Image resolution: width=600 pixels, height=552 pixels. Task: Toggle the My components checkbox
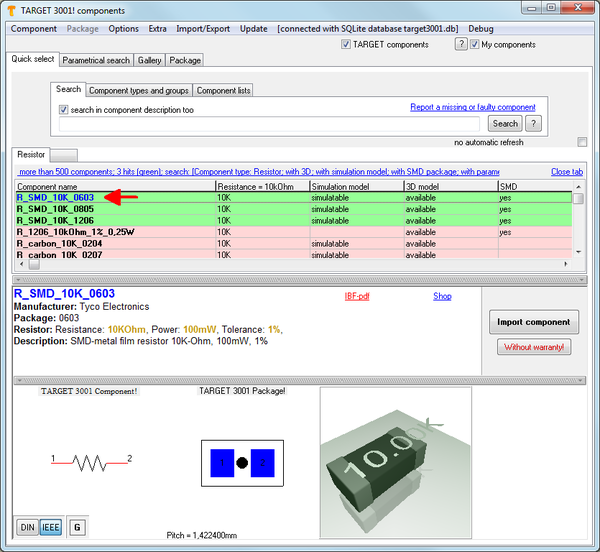(475, 45)
